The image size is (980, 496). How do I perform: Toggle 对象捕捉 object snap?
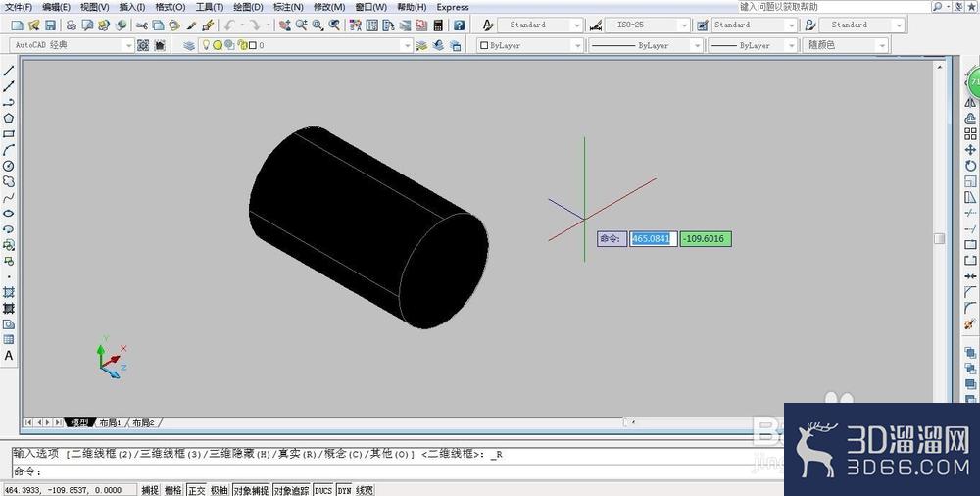251,490
